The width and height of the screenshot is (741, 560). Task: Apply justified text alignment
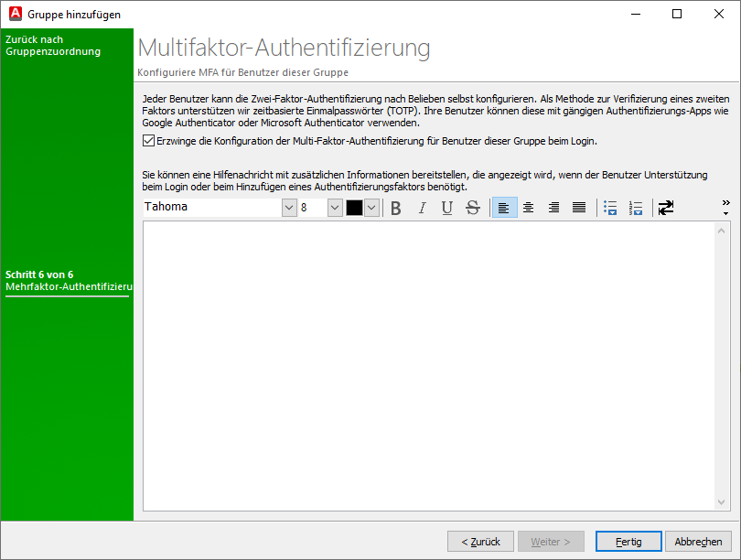tap(578, 208)
